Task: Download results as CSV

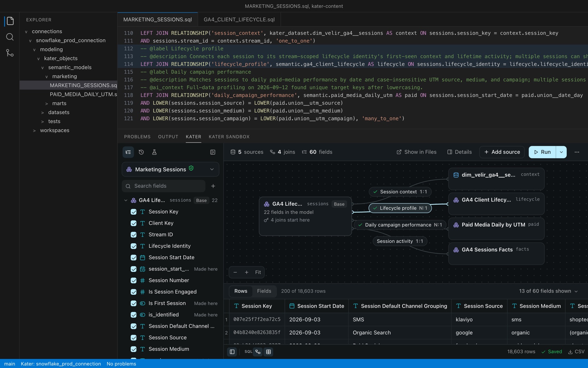Action: tap(576, 352)
